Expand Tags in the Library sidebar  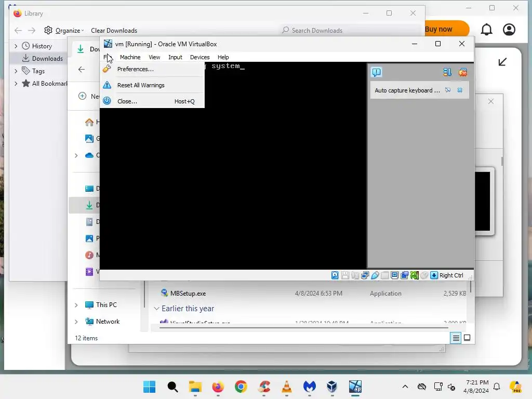(16, 71)
